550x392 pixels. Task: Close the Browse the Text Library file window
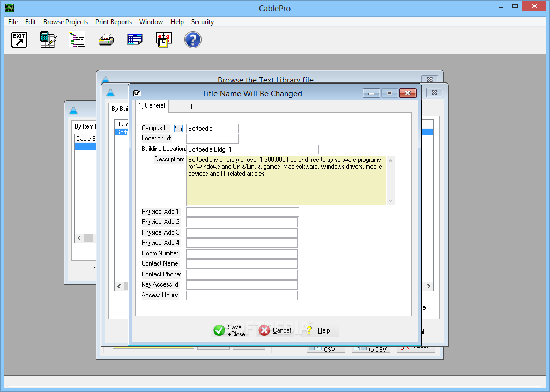pos(429,79)
